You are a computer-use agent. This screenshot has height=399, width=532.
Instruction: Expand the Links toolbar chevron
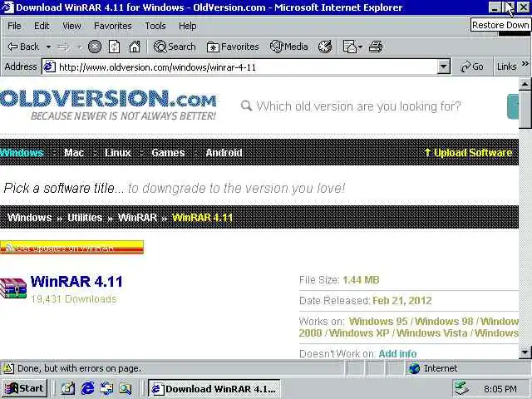click(525, 64)
